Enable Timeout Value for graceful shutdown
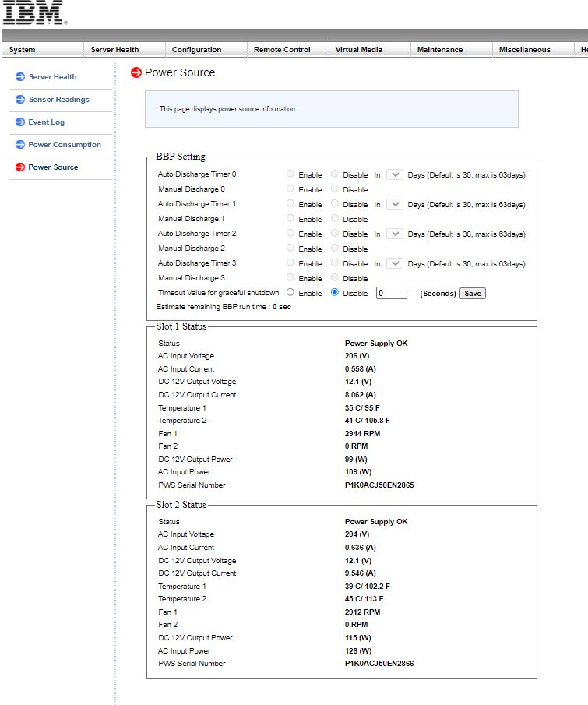 pos(289,293)
